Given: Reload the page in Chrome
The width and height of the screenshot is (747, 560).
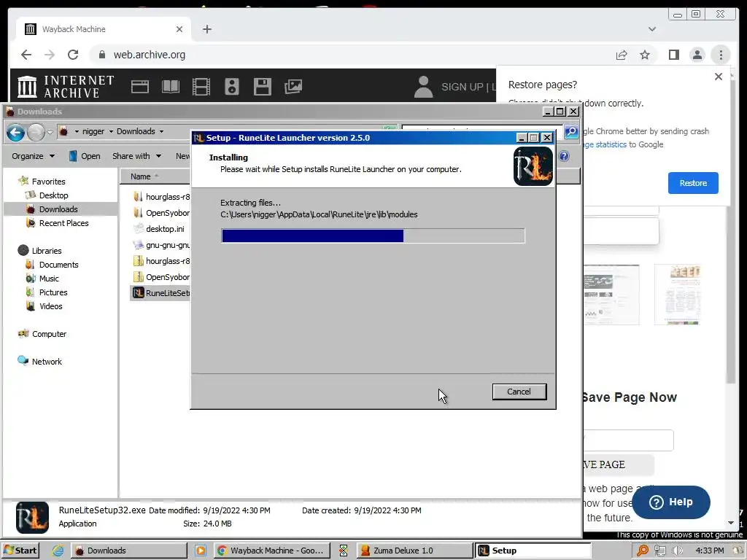Looking at the screenshot, I should [73, 55].
